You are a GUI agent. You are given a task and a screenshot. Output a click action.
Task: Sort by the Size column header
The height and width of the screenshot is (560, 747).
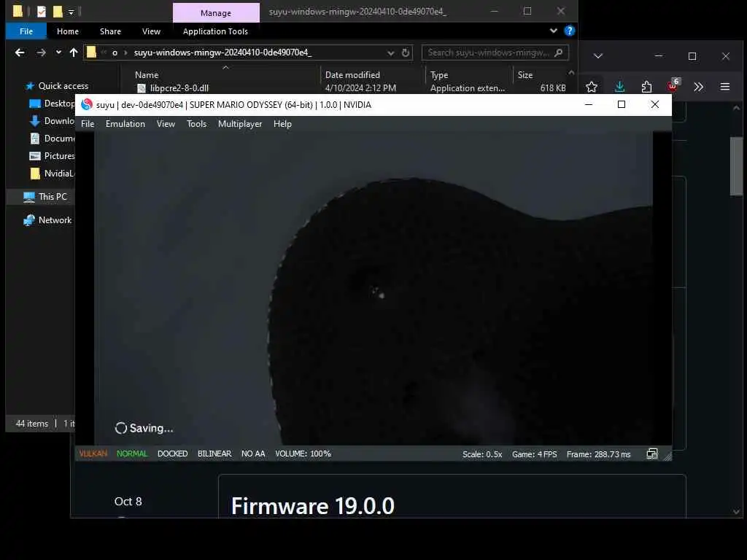pyautogui.click(x=525, y=75)
